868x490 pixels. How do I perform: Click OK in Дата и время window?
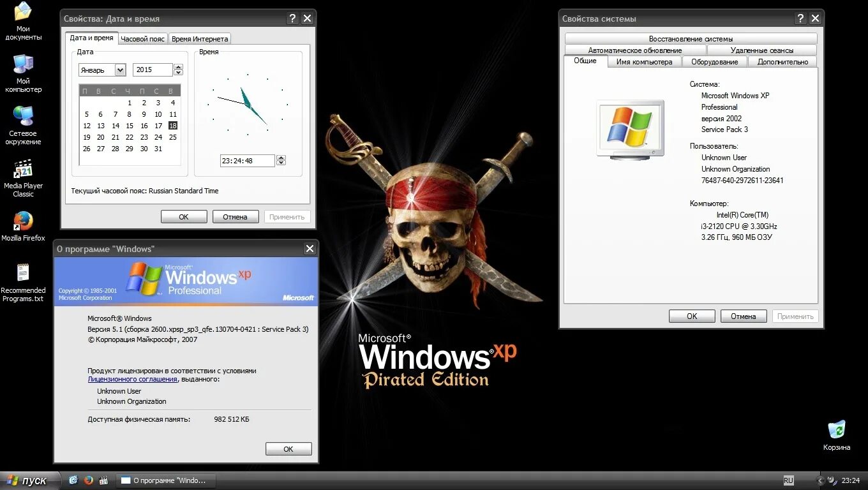click(184, 217)
